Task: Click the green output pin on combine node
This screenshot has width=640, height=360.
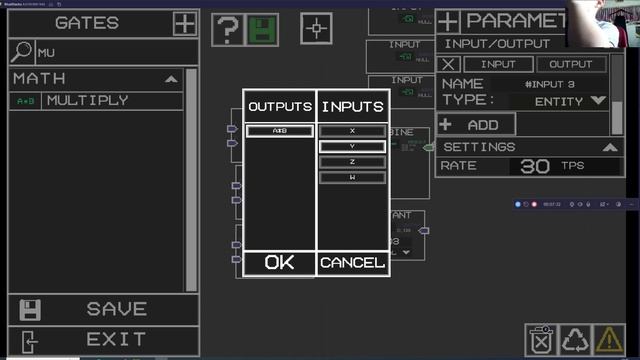Action: tap(427, 147)
